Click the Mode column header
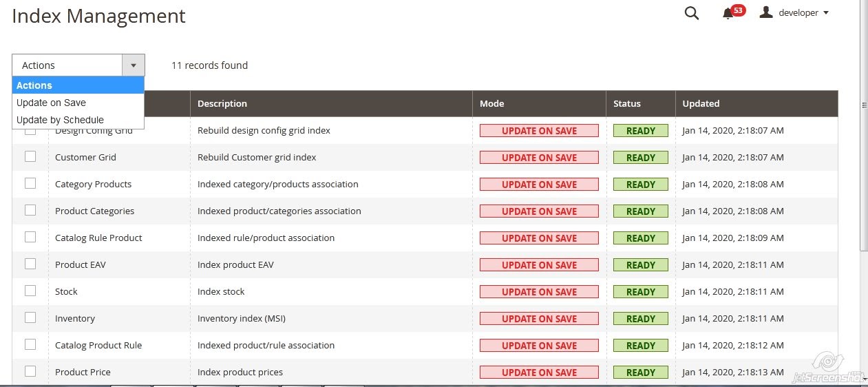 [491, 104]
